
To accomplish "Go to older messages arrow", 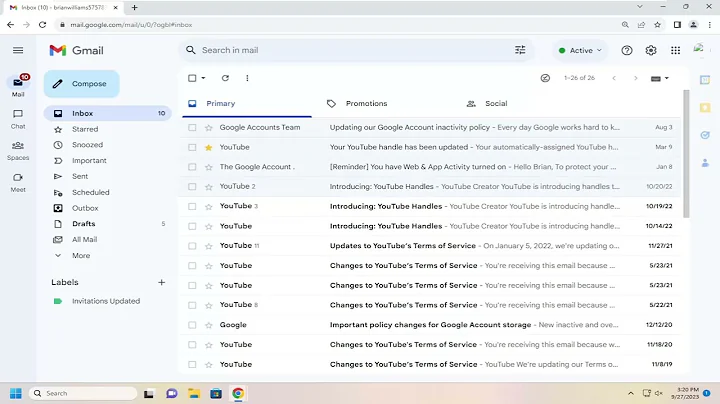I will (636, 78).
